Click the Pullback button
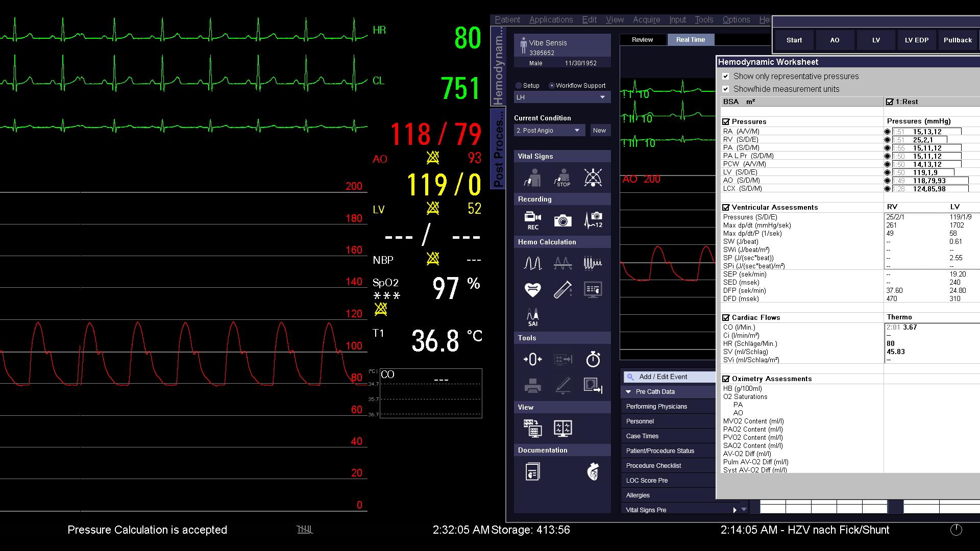Image resolution: width=980 pixels, height=551 pixels. coord(958,40)
